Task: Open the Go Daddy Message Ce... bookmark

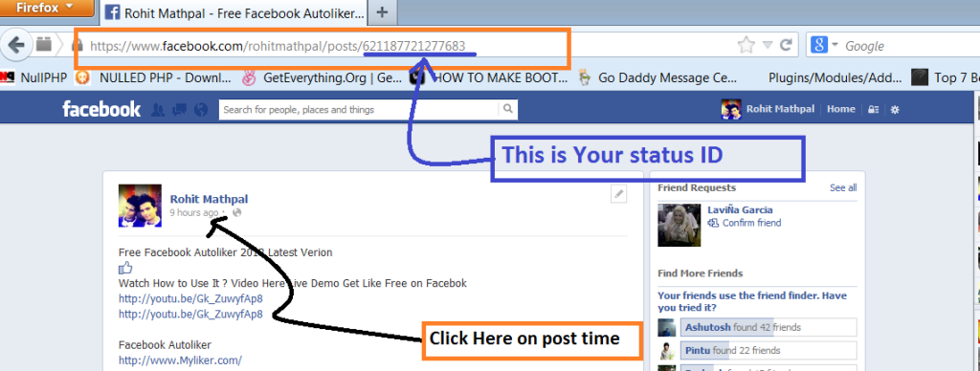Action: 657,77
